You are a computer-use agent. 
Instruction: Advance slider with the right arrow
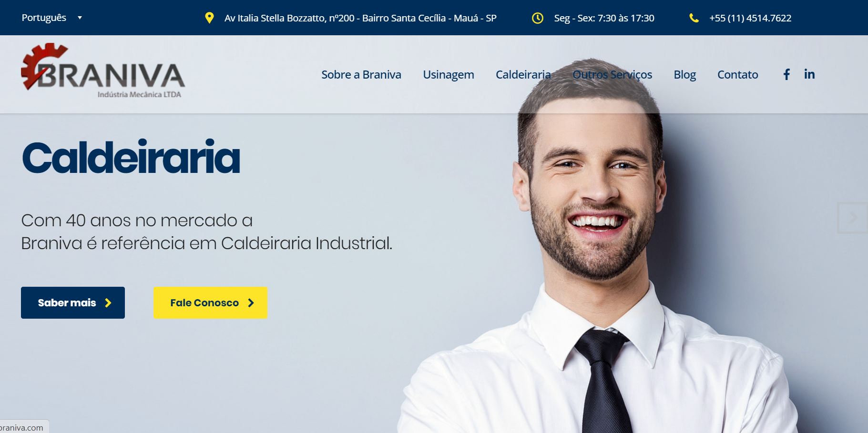[853, 218]
